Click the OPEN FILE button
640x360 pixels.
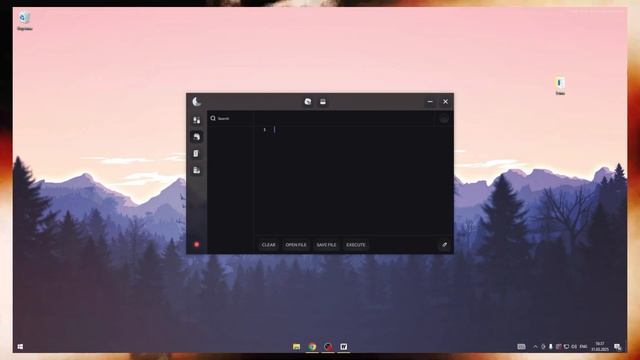click(296, 245)
